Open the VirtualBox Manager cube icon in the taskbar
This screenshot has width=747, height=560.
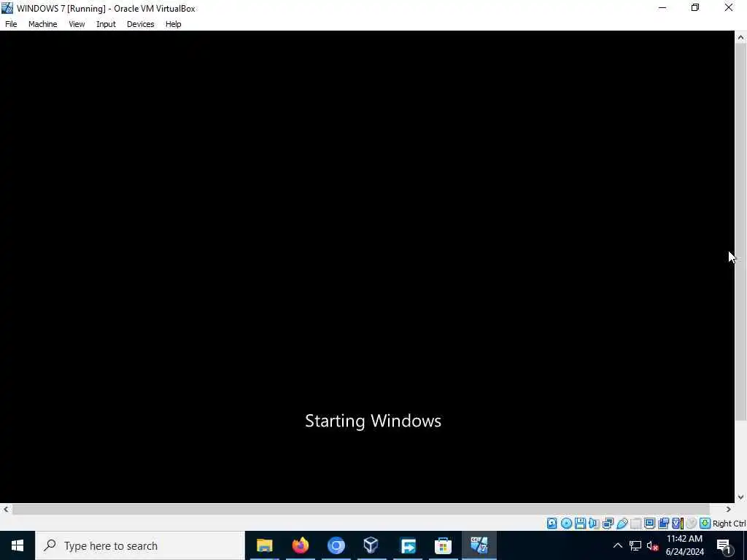[371, 545]
